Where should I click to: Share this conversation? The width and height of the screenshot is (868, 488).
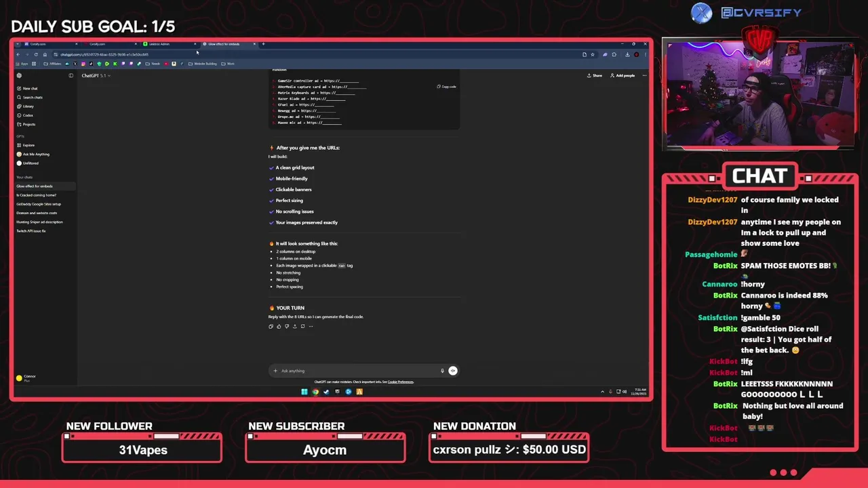(x=594, y=75)
